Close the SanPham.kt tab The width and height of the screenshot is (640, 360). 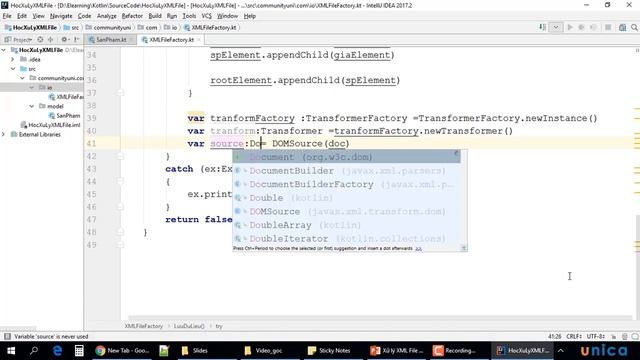click(131, 40)
